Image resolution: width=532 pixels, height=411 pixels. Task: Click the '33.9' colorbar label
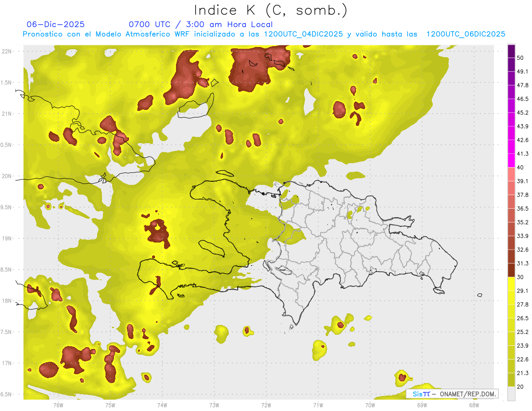[523, 236]
